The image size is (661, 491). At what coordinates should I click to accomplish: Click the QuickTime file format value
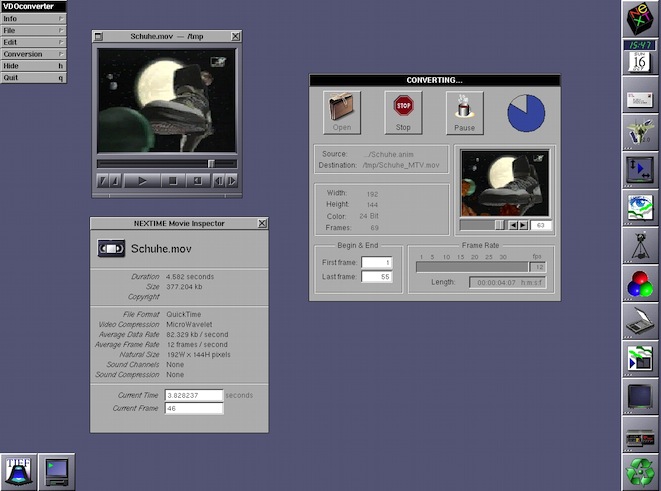[x=183, y=314]
